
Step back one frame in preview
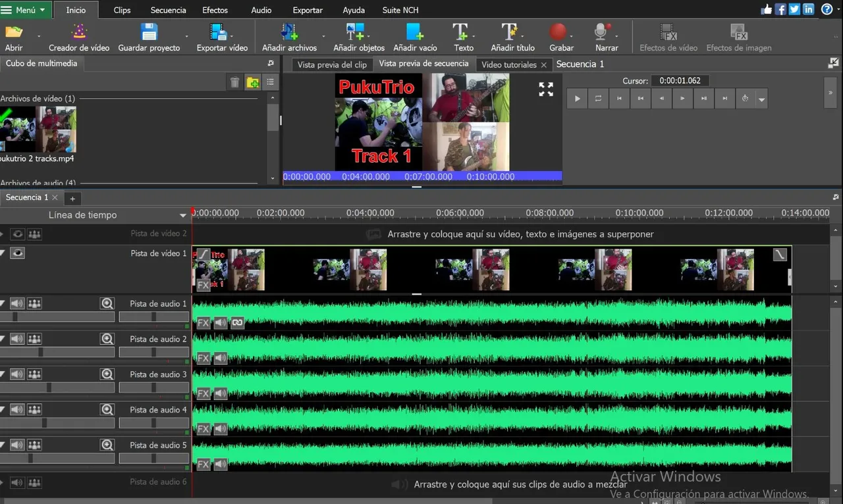[661, 99]
